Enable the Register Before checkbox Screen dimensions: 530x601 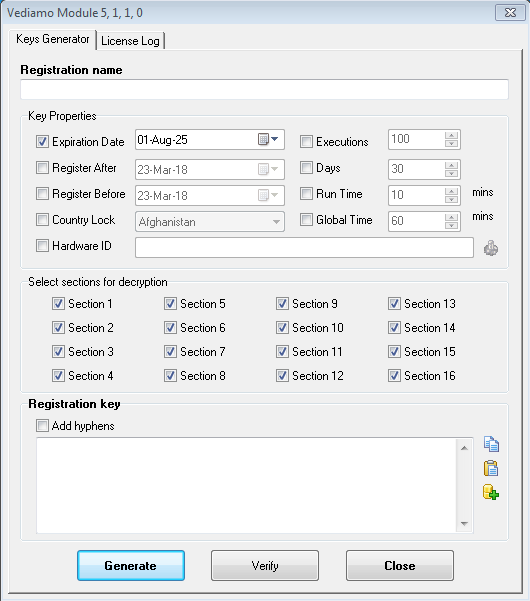pyautogui.click(x=42, y=194)
